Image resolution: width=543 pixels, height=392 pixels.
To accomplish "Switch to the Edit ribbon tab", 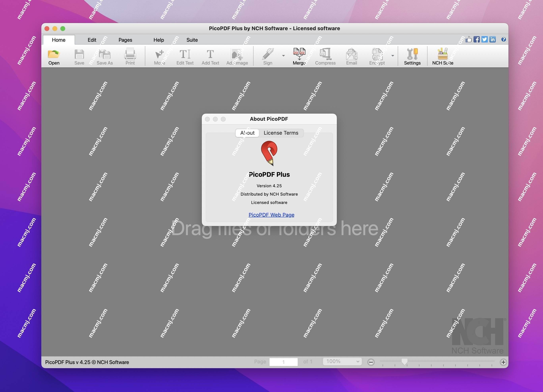I will click(92, 40).
